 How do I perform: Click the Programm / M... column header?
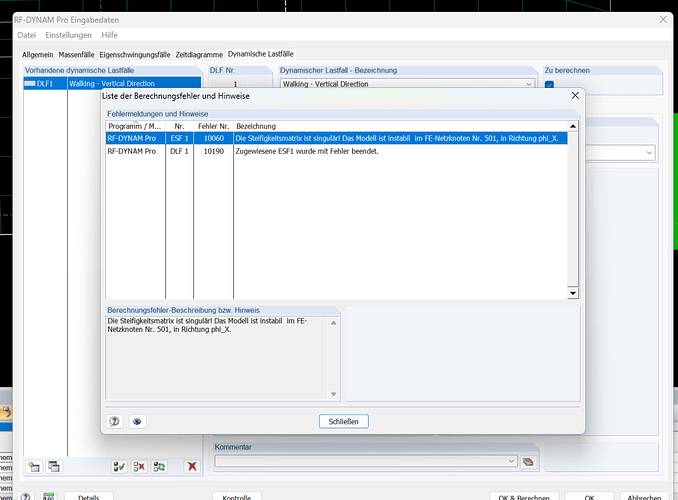point(135,126)
